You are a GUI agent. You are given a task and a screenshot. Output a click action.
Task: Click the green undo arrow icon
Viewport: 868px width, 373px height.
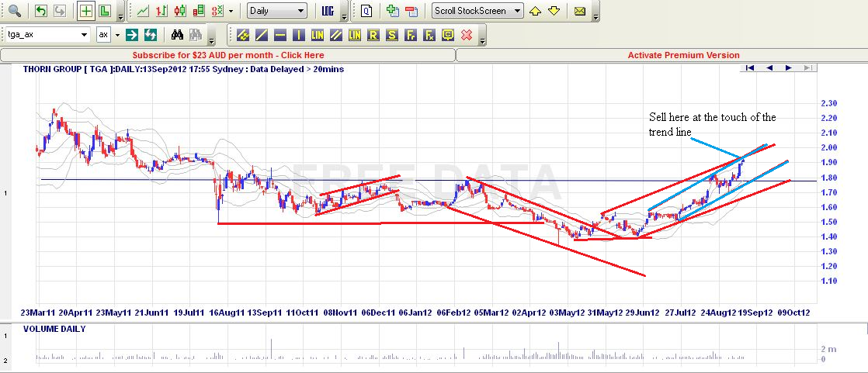click(41, 11)
